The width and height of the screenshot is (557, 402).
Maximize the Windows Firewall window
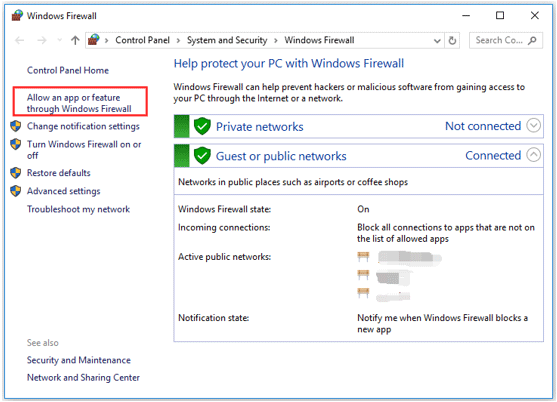point(500,15)
